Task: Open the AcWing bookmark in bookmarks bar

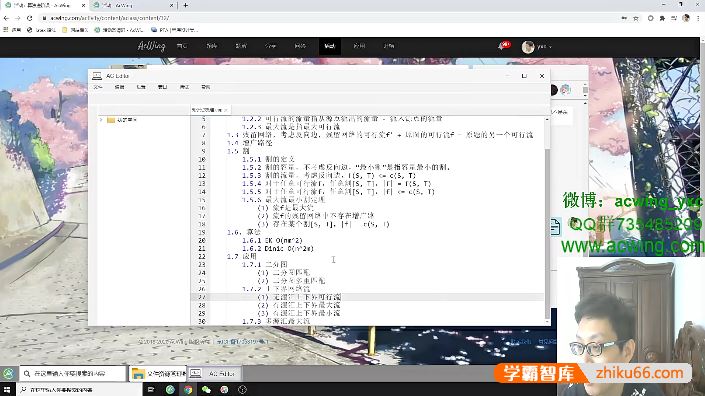Action: click(119, 30)
